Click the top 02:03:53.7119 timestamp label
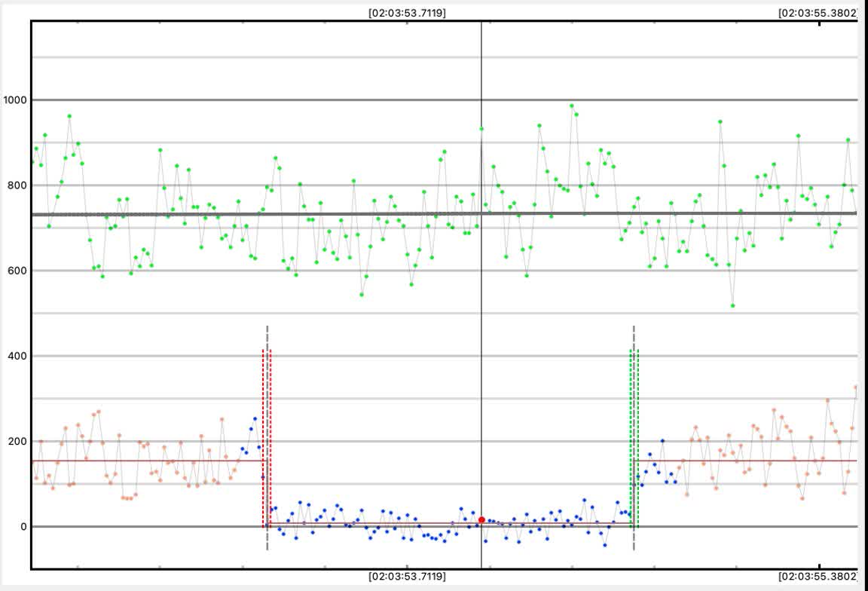This screenshot has height=591, width=868. [407, 13]
